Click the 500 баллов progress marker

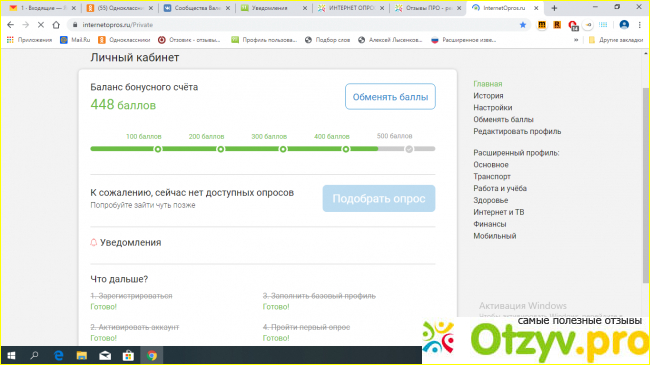pyautogui.click(x=409, y=149)
